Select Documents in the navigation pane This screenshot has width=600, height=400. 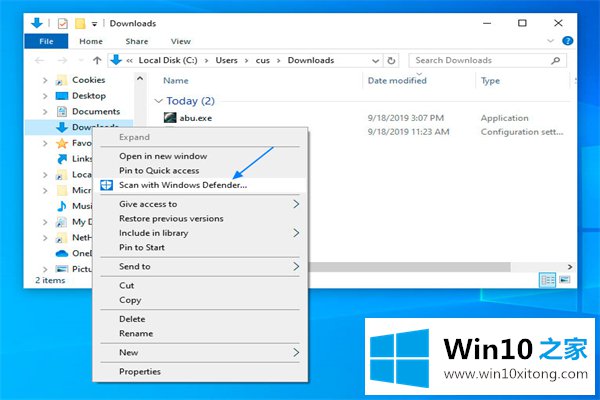[96, 111]
